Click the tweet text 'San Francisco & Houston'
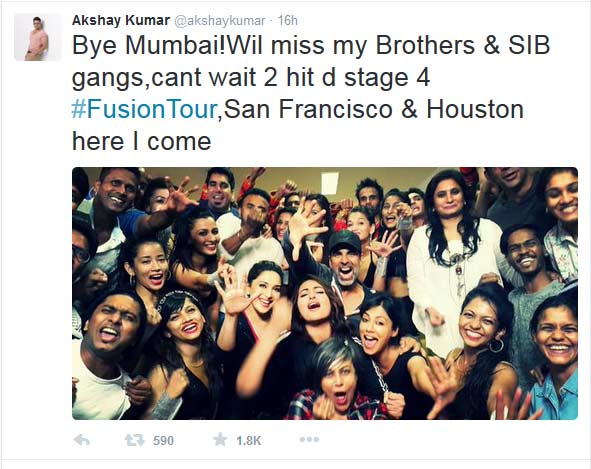591x469 pixels. (373, 109)
